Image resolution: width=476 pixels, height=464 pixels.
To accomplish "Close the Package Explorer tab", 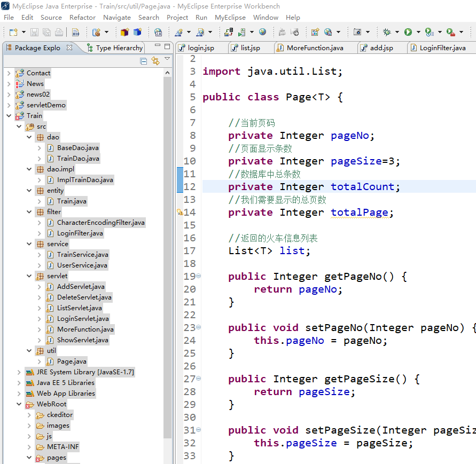I will (x=69, y=48).
